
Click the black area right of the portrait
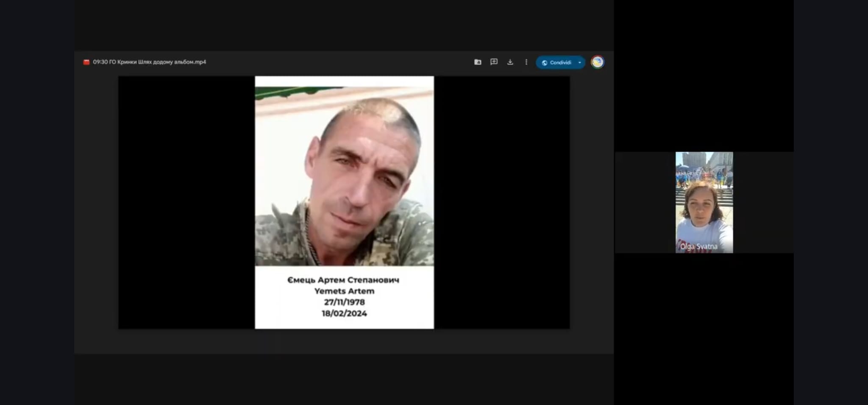tap(501, 202)
